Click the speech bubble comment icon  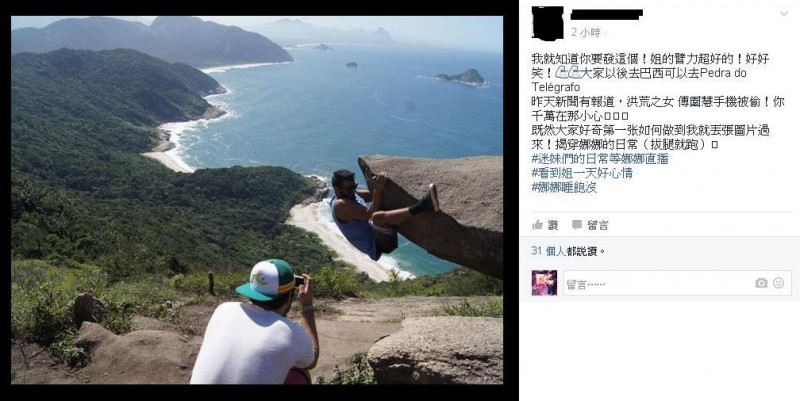[577, 225]
